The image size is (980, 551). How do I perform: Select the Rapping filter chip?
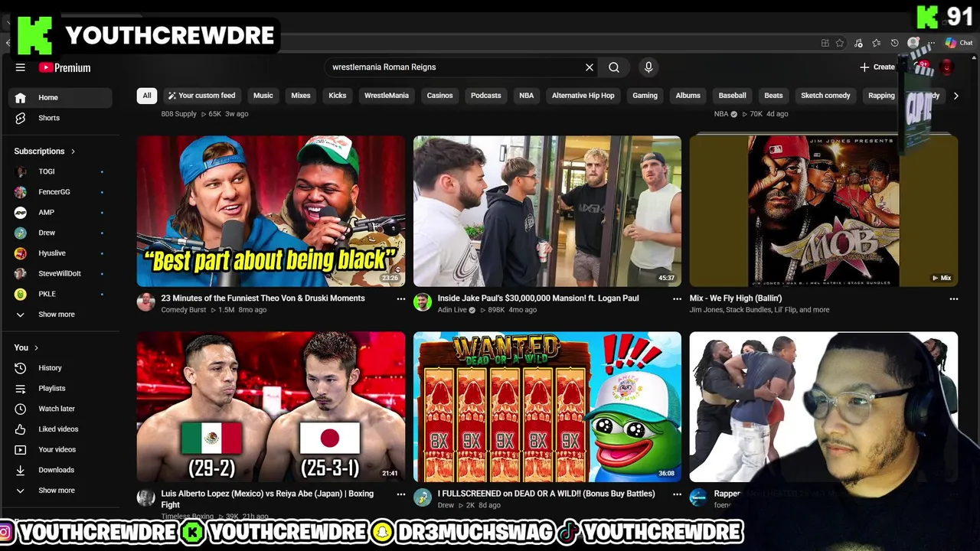coord(881,96)
